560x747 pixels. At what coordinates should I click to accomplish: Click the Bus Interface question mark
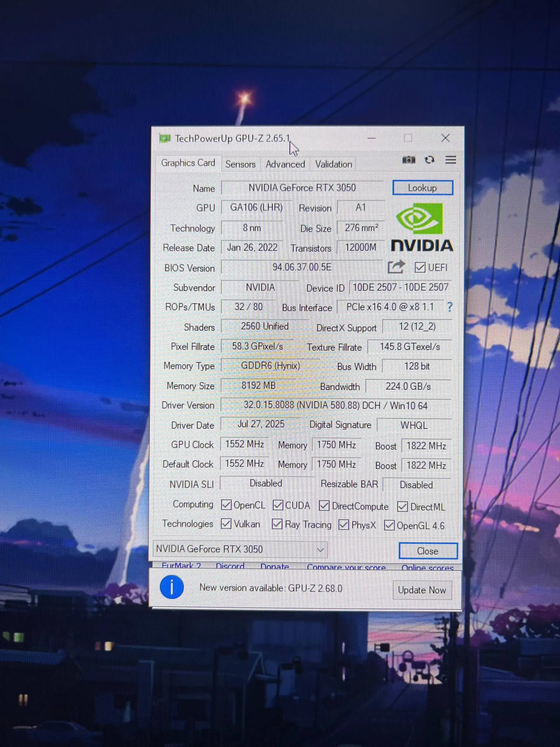(449, 307)
